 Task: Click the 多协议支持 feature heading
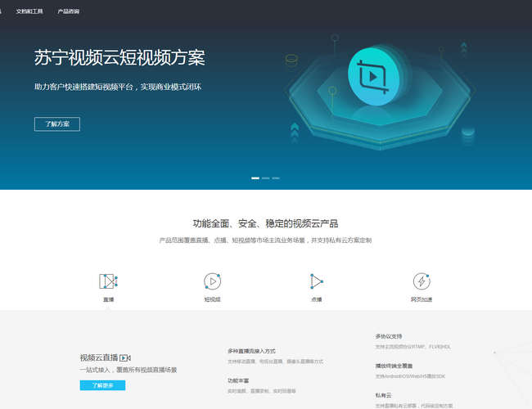389,336
